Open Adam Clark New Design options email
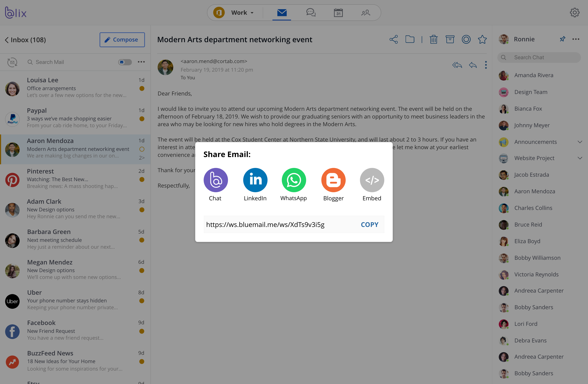 tap(75, 209)
